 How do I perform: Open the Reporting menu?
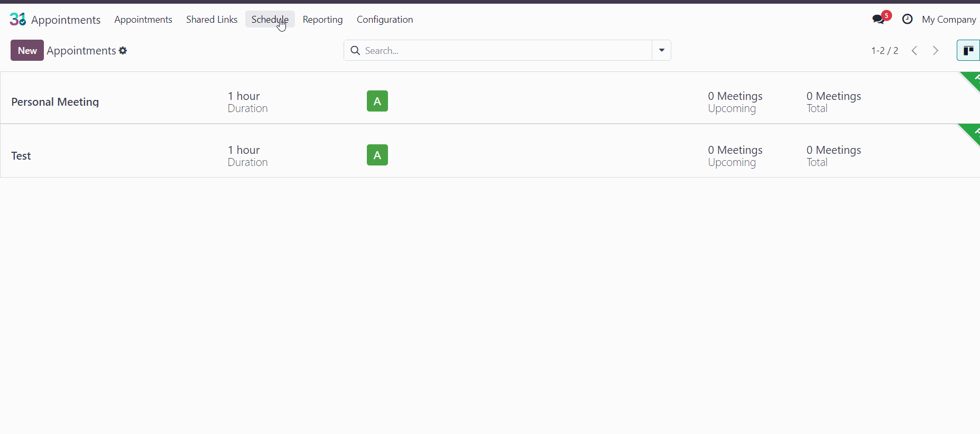323,20
